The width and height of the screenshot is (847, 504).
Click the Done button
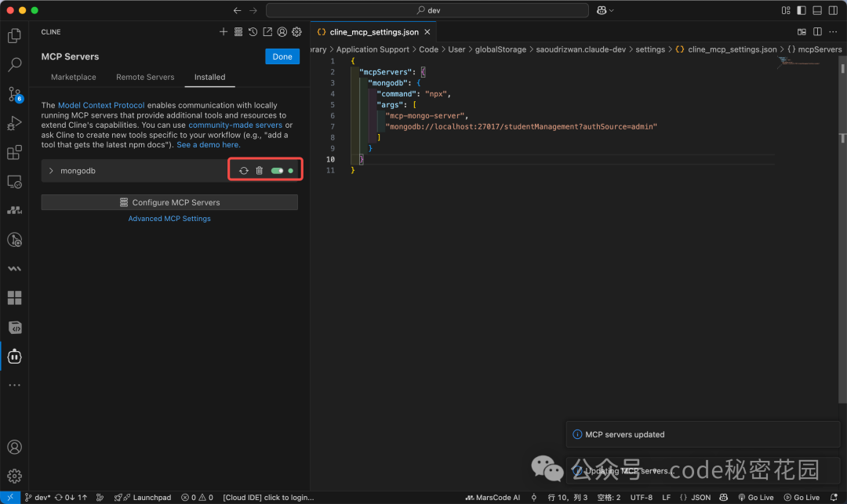(x=282, y=56)
